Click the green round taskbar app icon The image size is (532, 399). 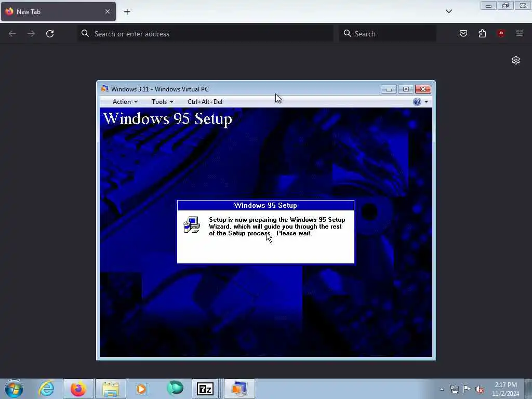[175, 389]
